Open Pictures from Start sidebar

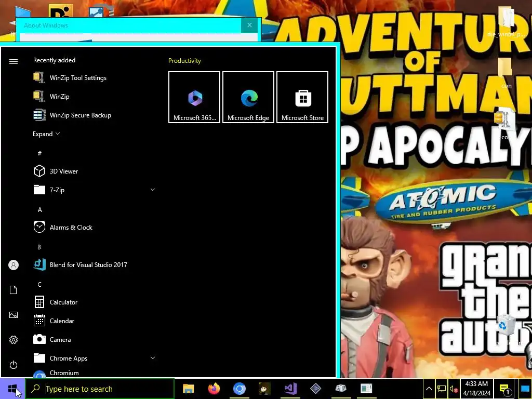[14, 315]
